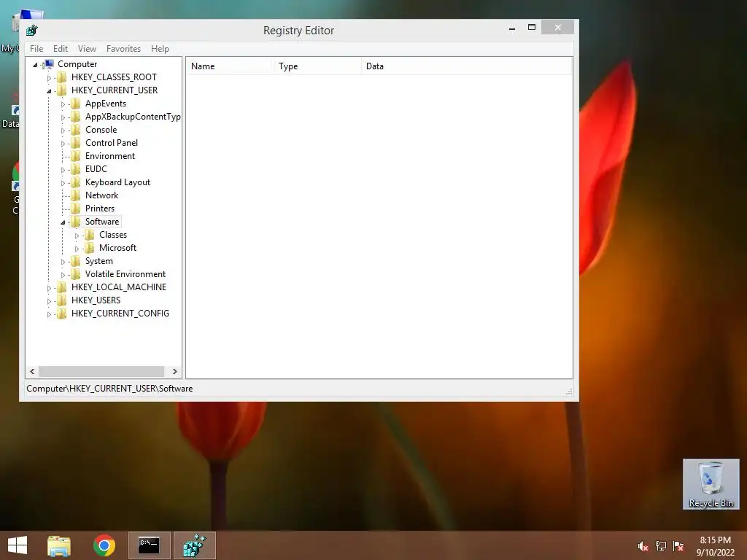Click the tree pane scroll left arrow
This screenshot has width=747, height=560.
pos(32,371)
